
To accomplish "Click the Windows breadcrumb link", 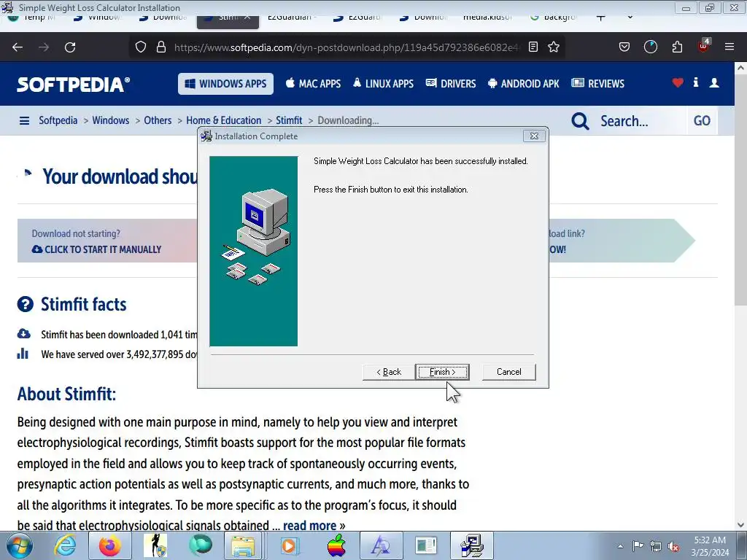I will pos(111,120).
